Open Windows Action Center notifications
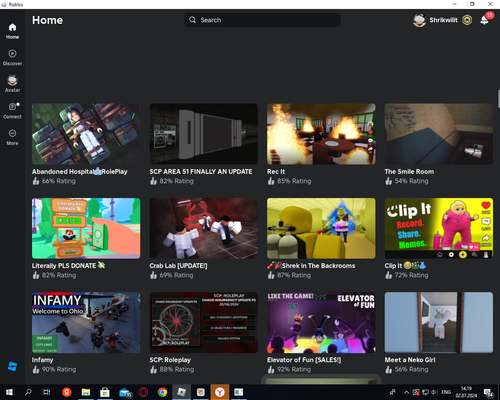This screenshot has height=400, width=500. coord(489,393)
